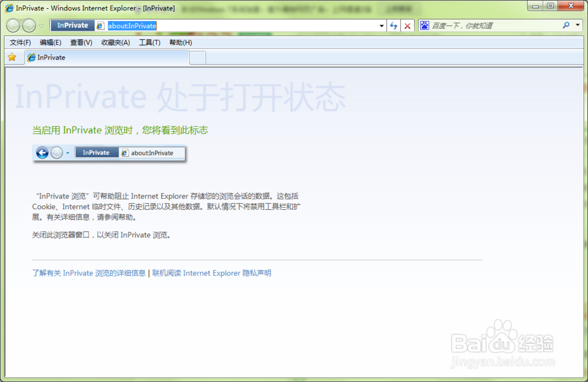Open 联机阅读 Internet Explorer 隐私声明 link
The width and height of the screenshot is (588, 382).
[x=212, y=273]
